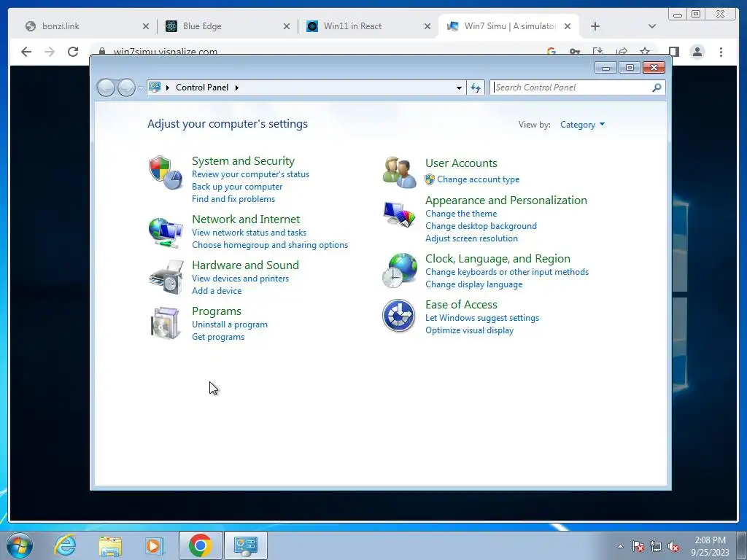The height and width of the screenshot is (560, 747).
Task: Click the Chrome URL address field
Action: tap(324, 52)
